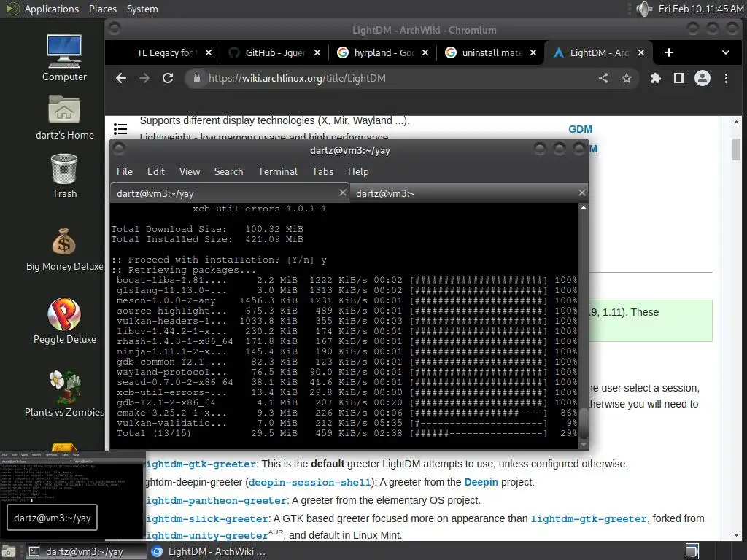747x560 pixels.
Task: Open terminal Search menu
Action: tap(228, 171)
